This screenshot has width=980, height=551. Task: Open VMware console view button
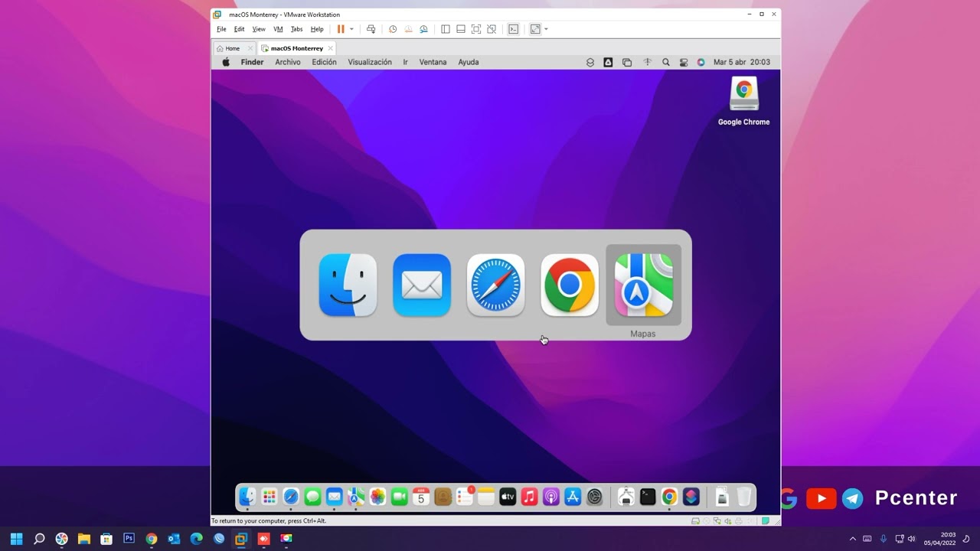pyautogui.click(x=513, y=29)
